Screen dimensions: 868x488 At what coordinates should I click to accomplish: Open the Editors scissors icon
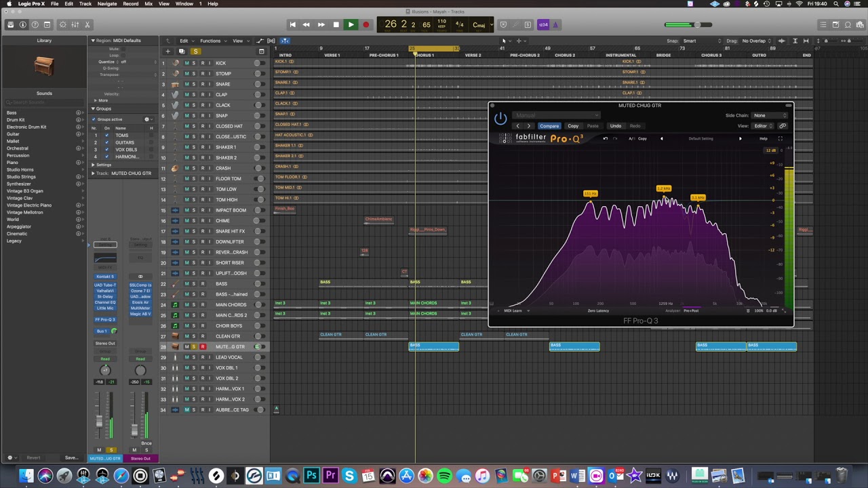(87, 24)
